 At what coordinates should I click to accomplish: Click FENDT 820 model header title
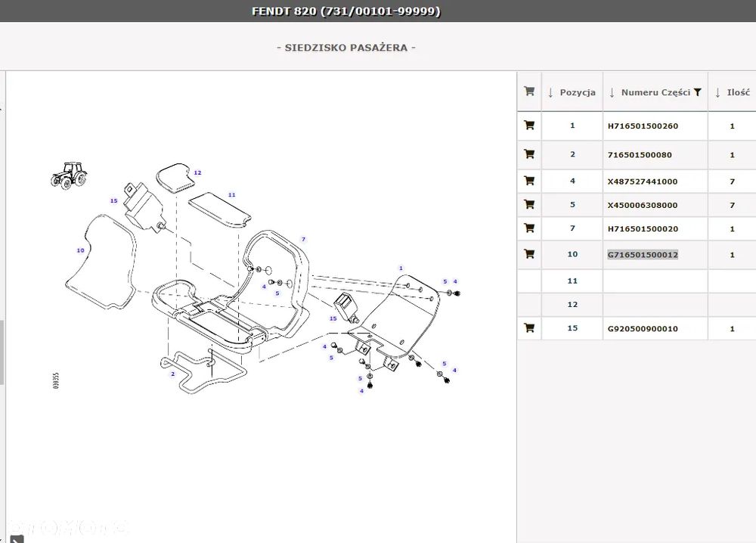pos(346,11)
